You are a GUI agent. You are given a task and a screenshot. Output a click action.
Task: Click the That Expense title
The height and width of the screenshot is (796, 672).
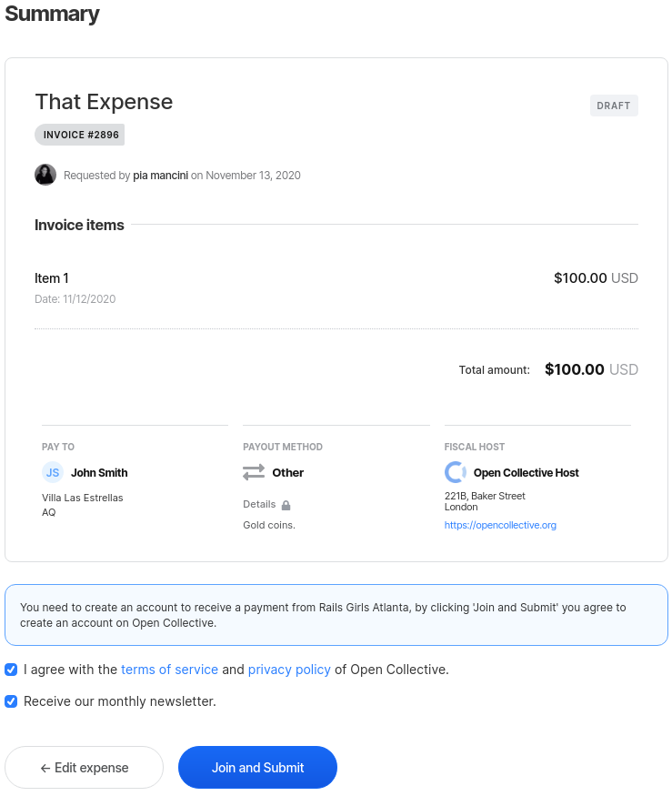(104, 102)
